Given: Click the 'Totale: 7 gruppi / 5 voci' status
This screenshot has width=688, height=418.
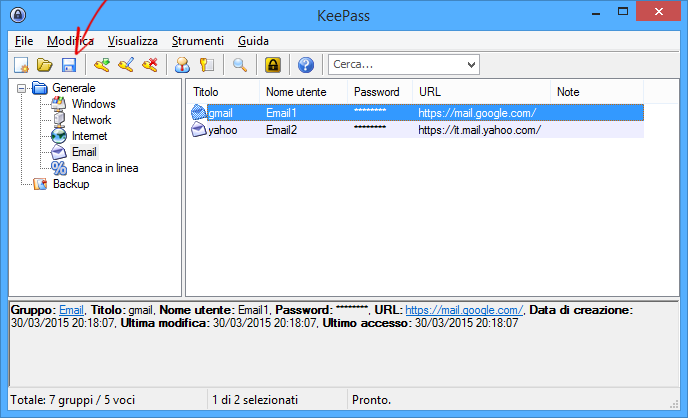Looking at the screenshot, I should (73, 400).
